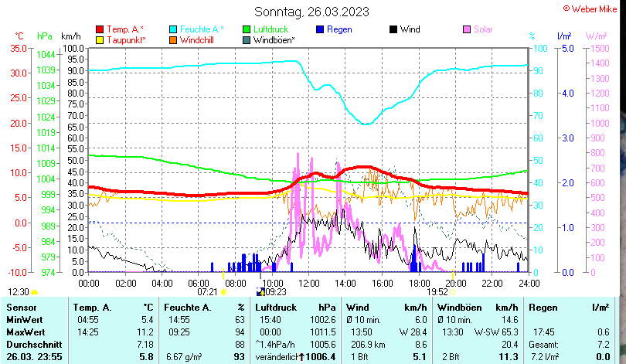This screenshot has width=626, height=364.
Task: Click the MinWert row label
Action: pos(25,320)
